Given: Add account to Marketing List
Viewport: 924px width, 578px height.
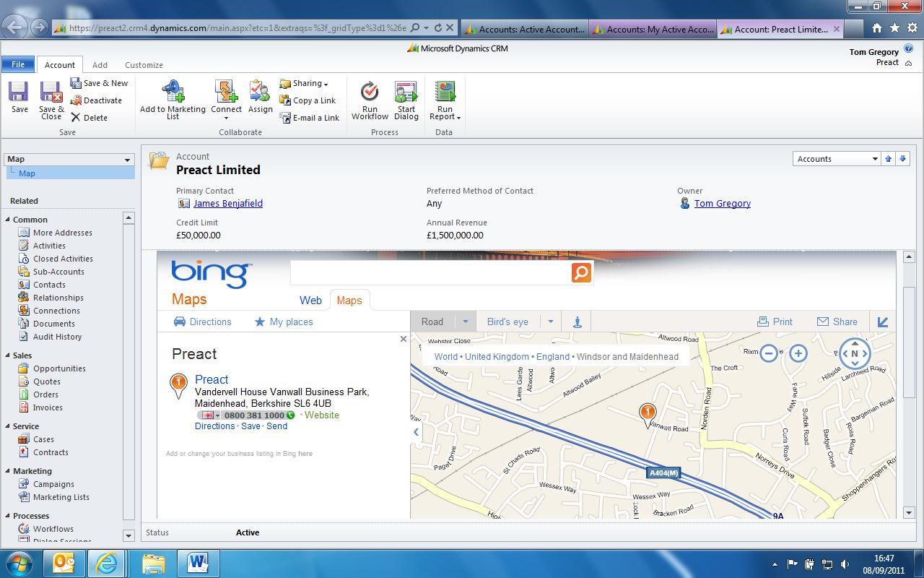Looking at the screenshot, I should [x=173, y=100].
